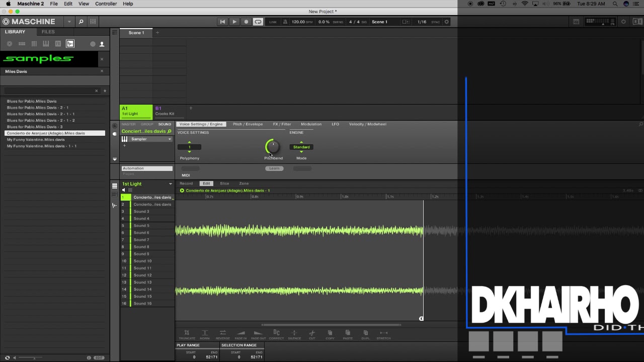Switch to the FILES browser tab
This screenshot has width=644, height=362.
coord(48,32)
